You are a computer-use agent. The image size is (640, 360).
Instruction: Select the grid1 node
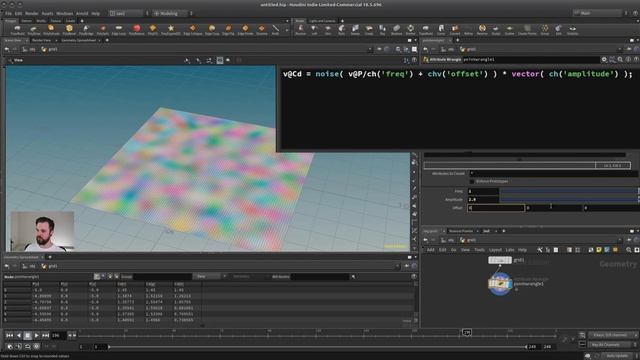point(500,260)
